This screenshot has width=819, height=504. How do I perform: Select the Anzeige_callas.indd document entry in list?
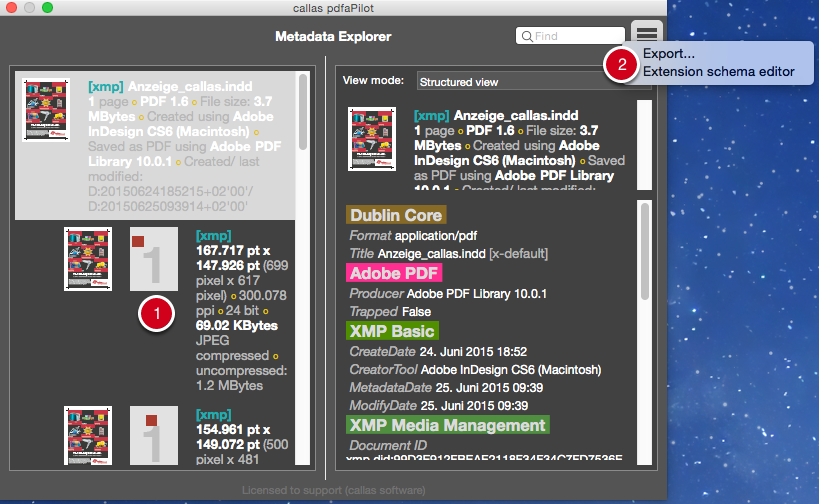coord(155,146)
